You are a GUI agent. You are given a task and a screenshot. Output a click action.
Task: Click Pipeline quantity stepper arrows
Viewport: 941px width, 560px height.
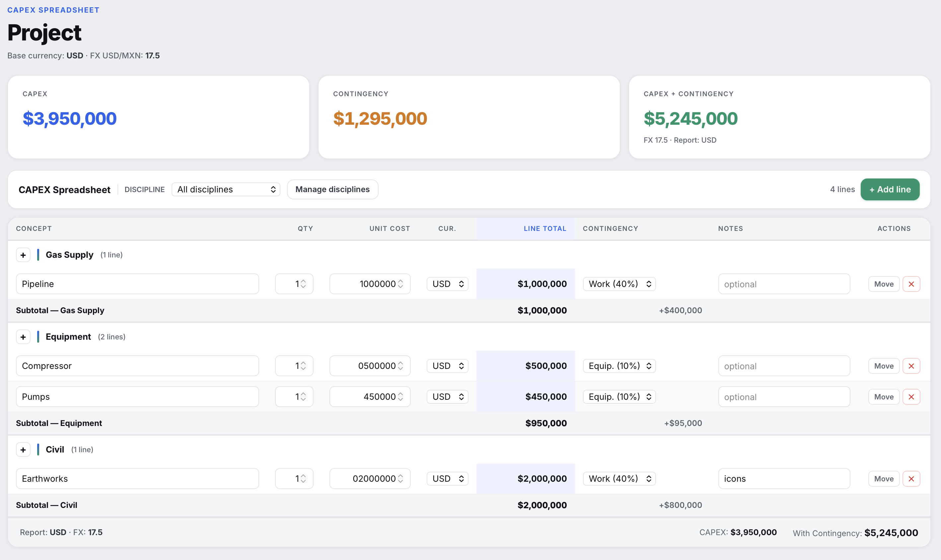(303, 284)
